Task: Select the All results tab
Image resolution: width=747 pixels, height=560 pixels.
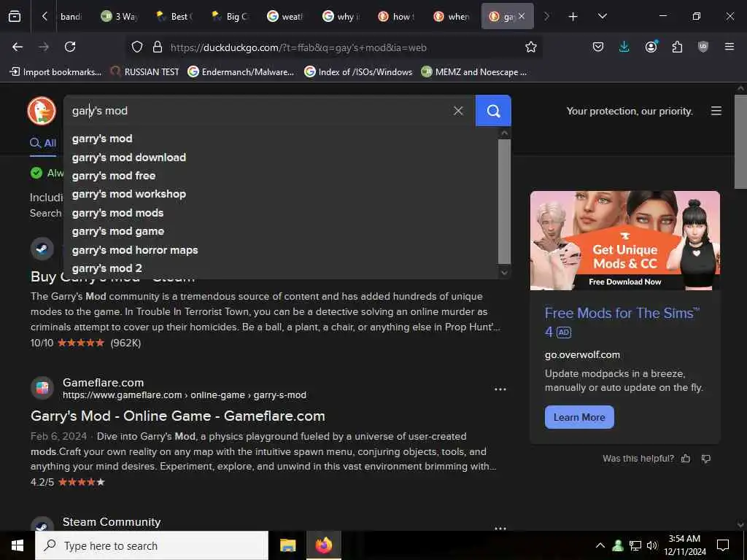Action: click(43, 143)
